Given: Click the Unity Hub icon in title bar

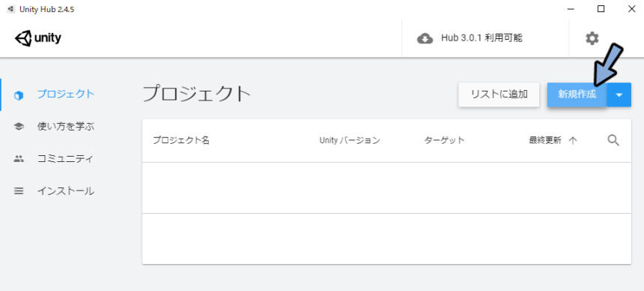Looking at the screenshot, I should tap(10, 9).
